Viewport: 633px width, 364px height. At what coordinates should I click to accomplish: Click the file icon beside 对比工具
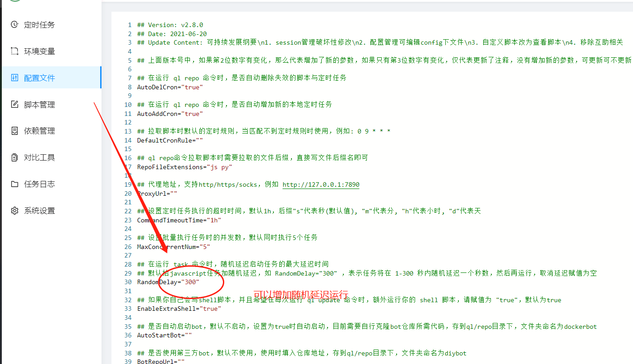click(15, 157)
